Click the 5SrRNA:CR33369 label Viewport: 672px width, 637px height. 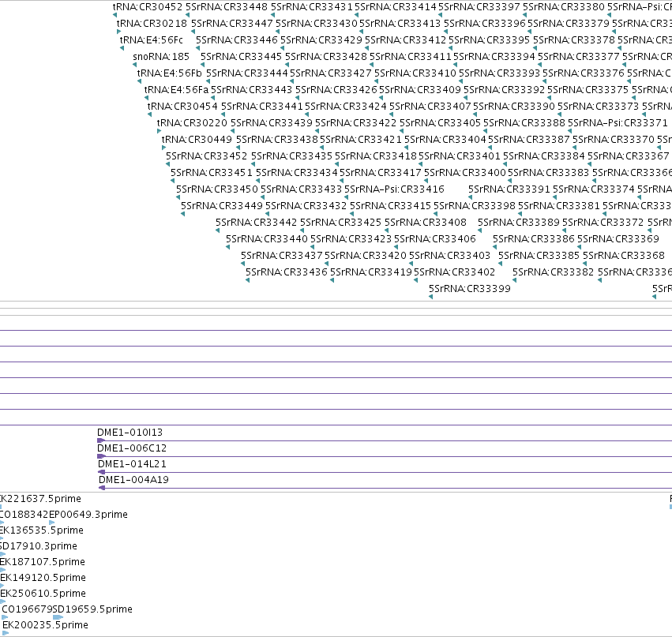click(618, 238)
